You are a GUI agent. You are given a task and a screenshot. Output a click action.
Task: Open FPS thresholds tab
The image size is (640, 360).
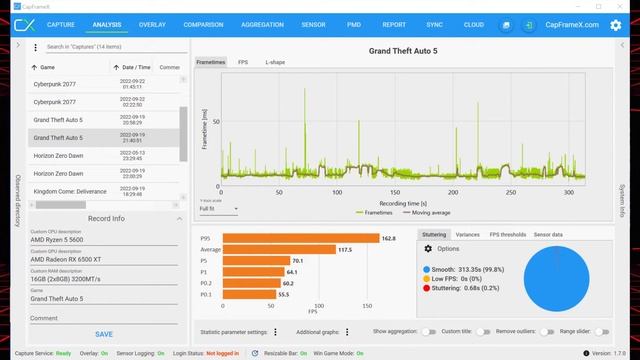click(508, 235)
